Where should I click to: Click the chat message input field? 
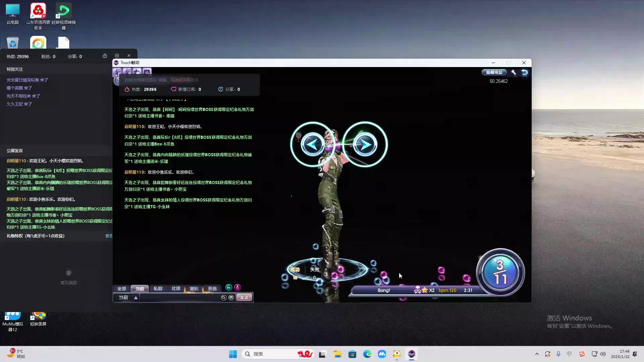179,298
